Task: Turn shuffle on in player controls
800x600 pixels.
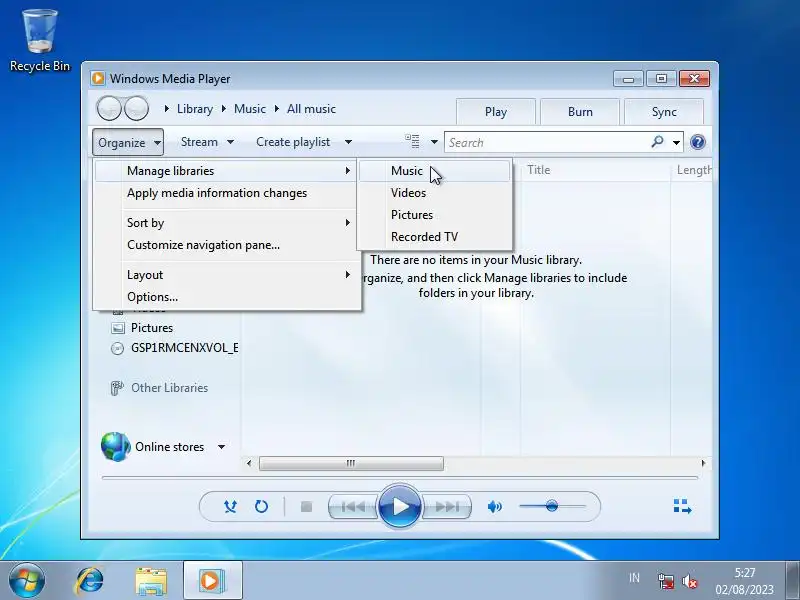Action: 230,507
